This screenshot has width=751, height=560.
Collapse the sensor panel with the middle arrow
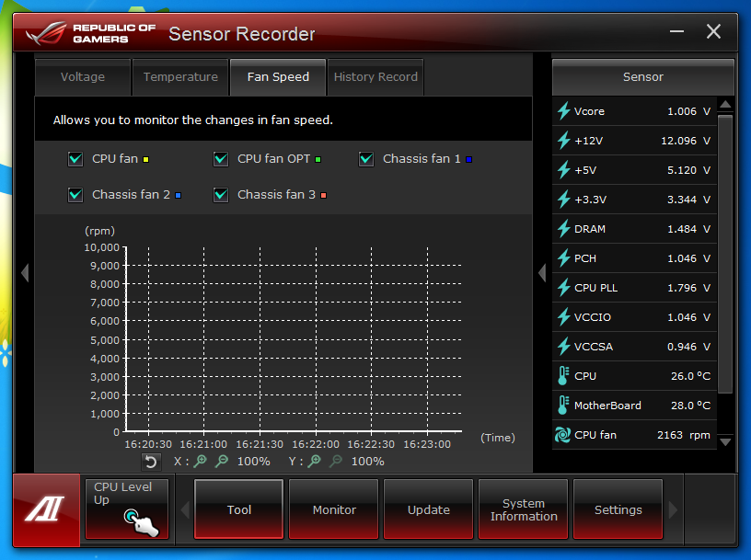(x=542, y=273)
